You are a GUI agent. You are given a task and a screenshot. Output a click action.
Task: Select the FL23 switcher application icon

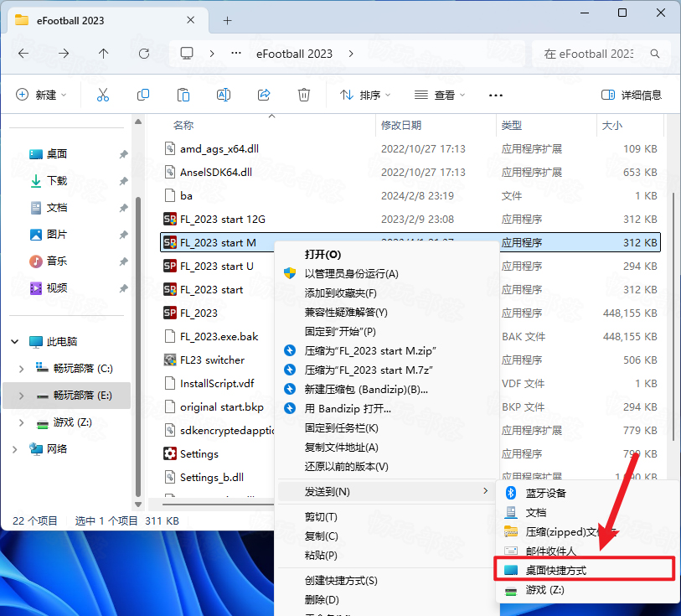[170, 360]
